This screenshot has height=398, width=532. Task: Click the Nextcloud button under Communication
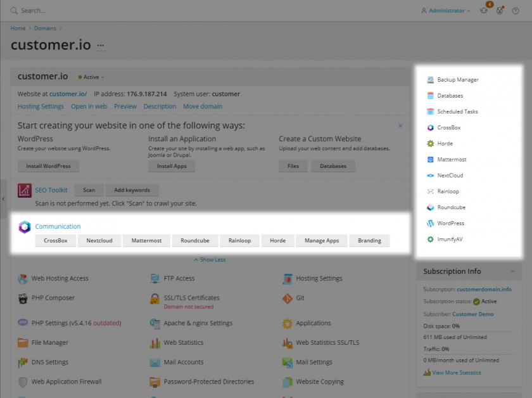[x=99, y=240]
